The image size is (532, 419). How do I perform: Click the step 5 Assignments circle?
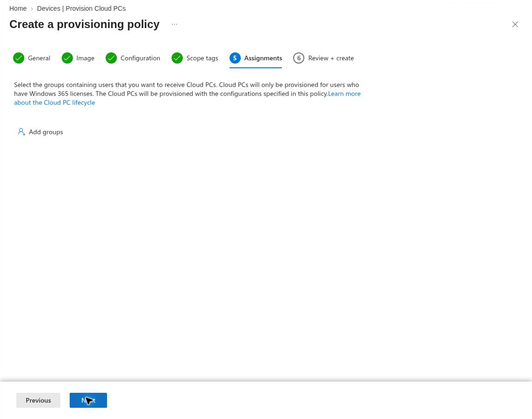coord(235,58)
